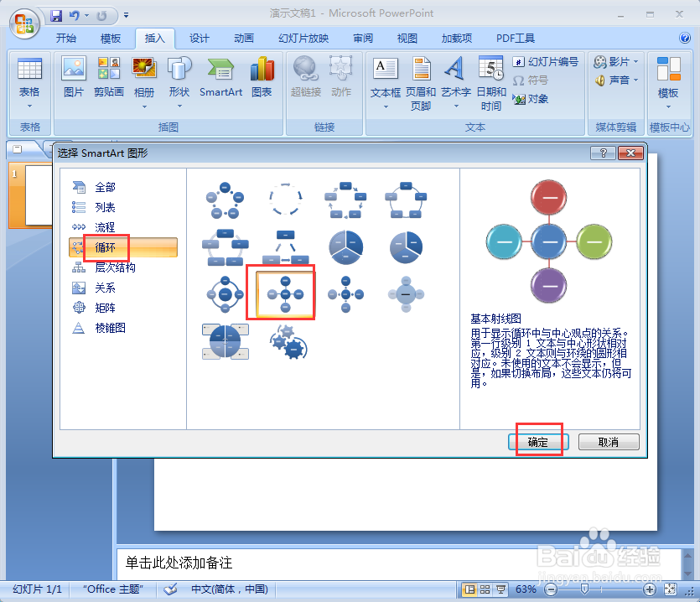
Task: Select the cycle matrix SmartArt layout
Action: (225, 342)
